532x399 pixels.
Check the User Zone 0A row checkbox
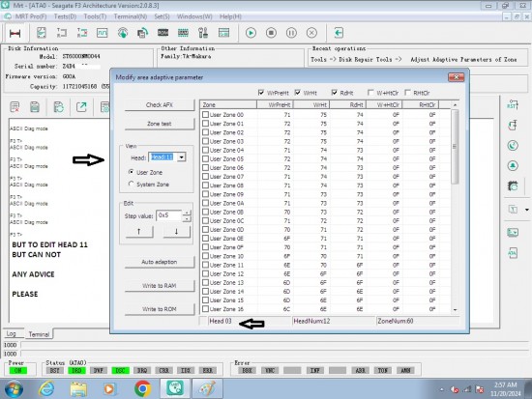click(x=205, y=203)
